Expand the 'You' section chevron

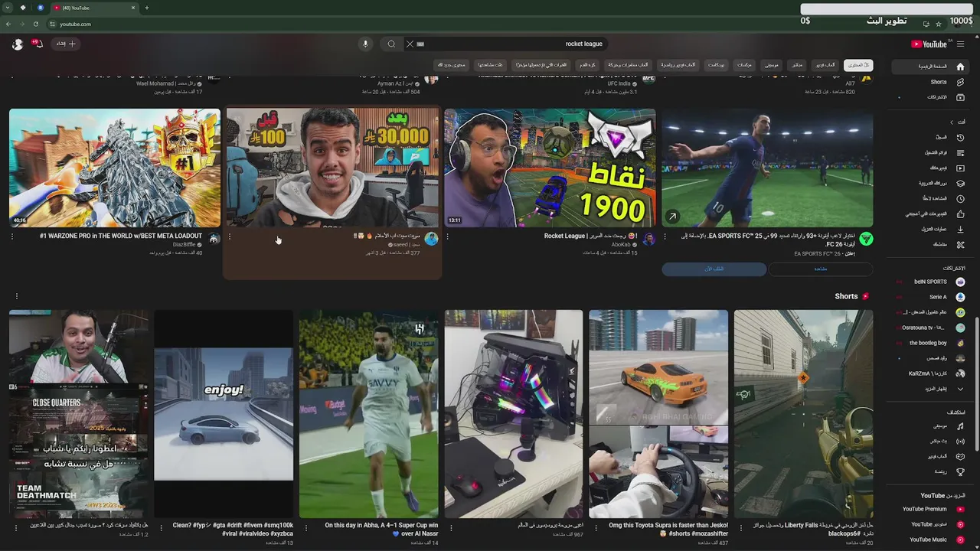(x=952, y=122)
